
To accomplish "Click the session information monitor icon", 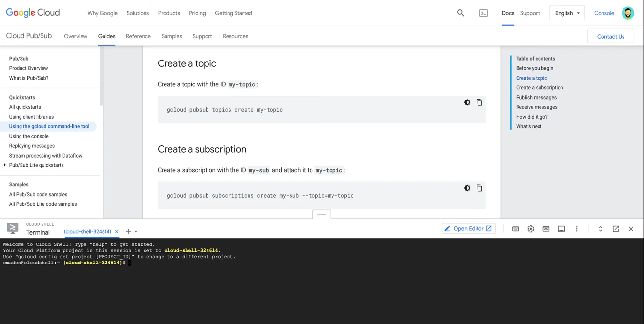I will (x=561, y=229).
